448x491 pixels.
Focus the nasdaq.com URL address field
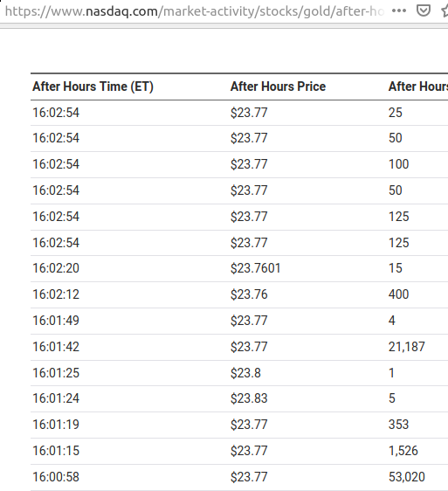(x=194, y=11)
